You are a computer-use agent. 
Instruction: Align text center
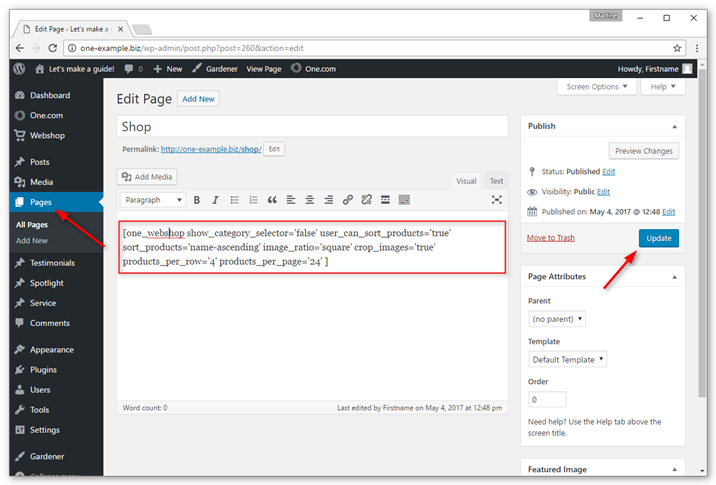[310, 200]
